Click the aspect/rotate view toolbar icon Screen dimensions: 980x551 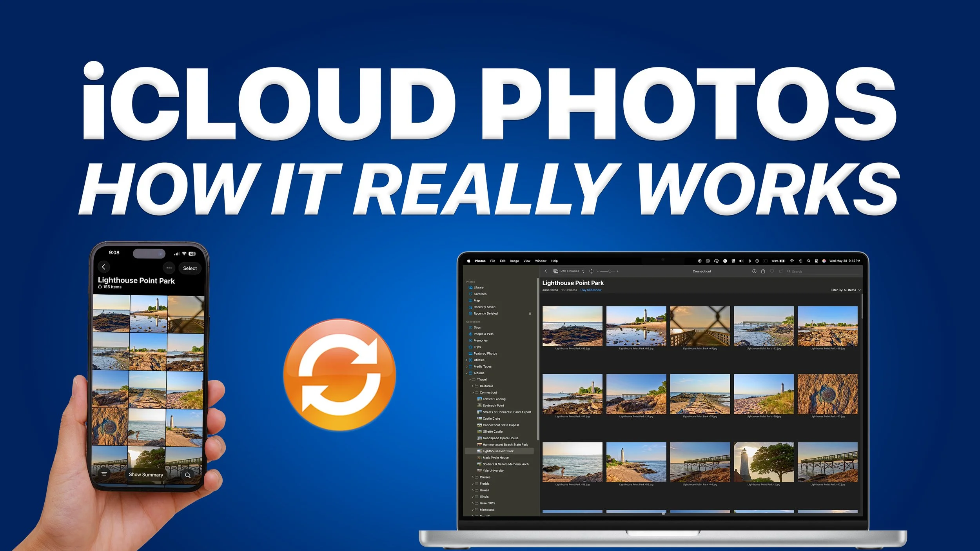[x=591, y=271]
